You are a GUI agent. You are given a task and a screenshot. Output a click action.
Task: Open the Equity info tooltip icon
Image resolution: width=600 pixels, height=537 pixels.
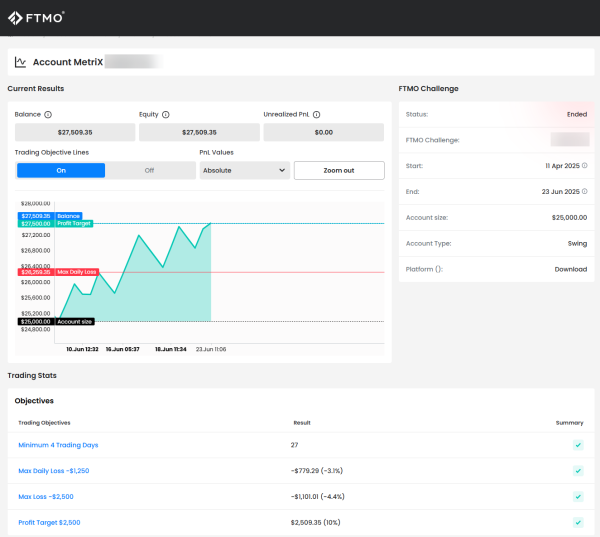pos(166,115)
